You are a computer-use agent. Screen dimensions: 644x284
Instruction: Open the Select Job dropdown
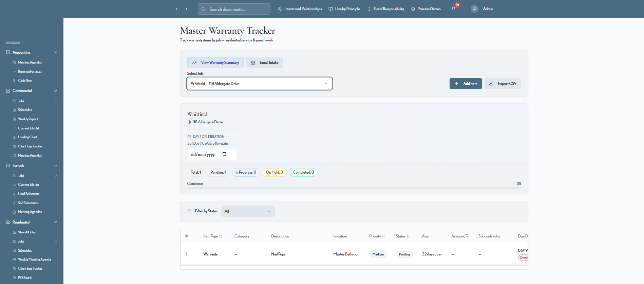point(260,84)
